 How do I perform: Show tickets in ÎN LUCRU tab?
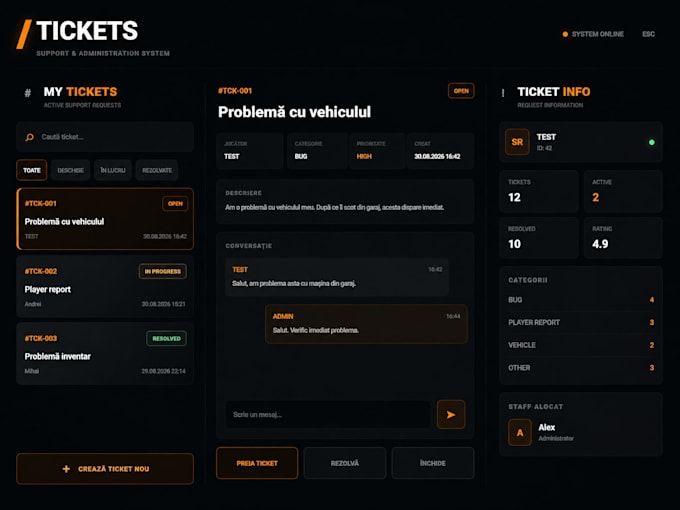tap(113, 170)
